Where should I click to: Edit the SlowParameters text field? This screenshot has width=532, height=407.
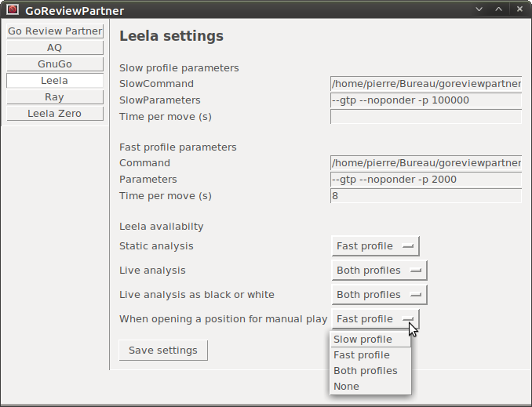(x=426, y=100)
